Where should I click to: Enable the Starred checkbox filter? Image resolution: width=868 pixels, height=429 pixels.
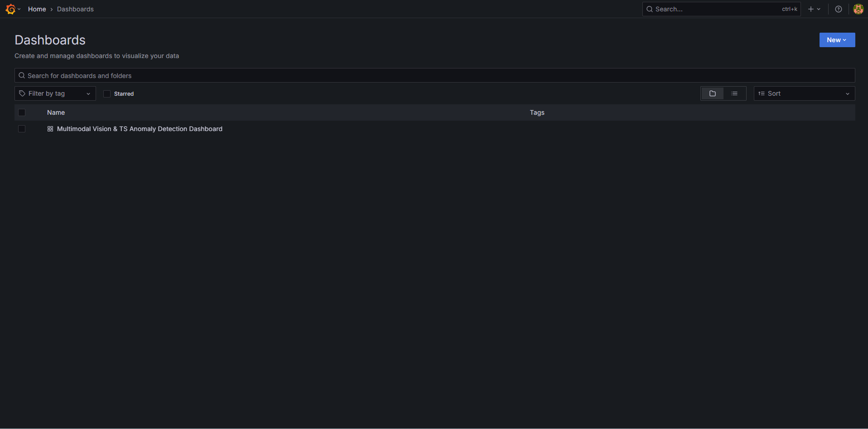click(x=107, y=94)
